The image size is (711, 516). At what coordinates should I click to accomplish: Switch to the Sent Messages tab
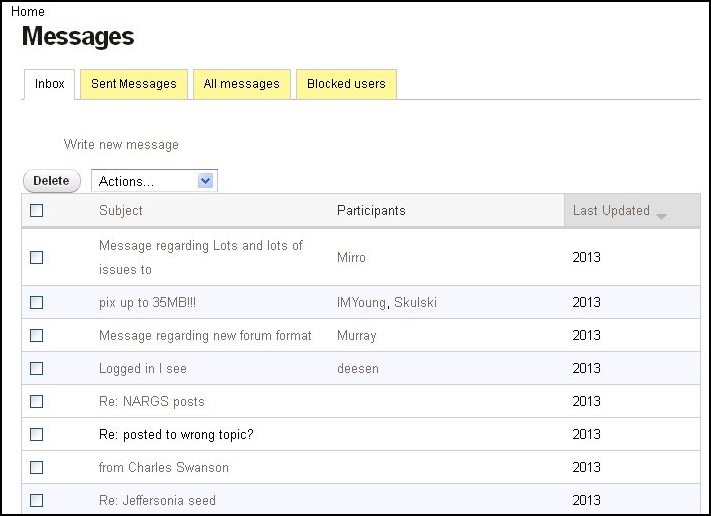point(133,84)
